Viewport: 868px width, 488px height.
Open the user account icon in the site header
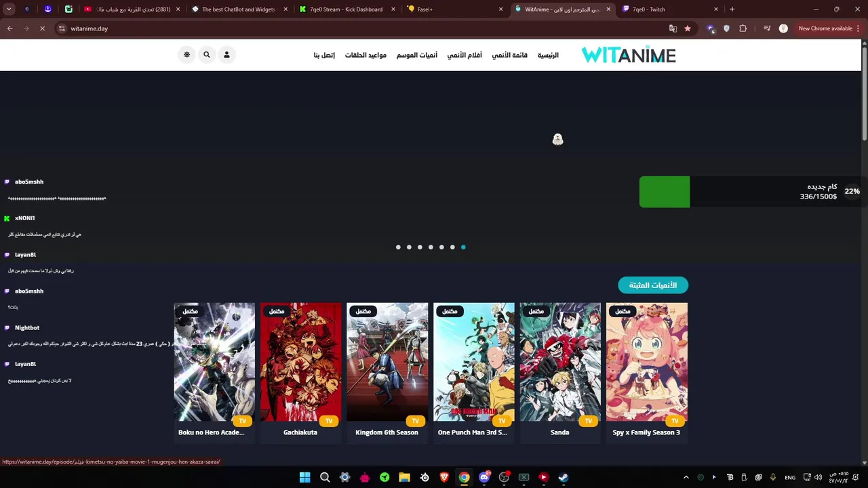tap(226, 55)
